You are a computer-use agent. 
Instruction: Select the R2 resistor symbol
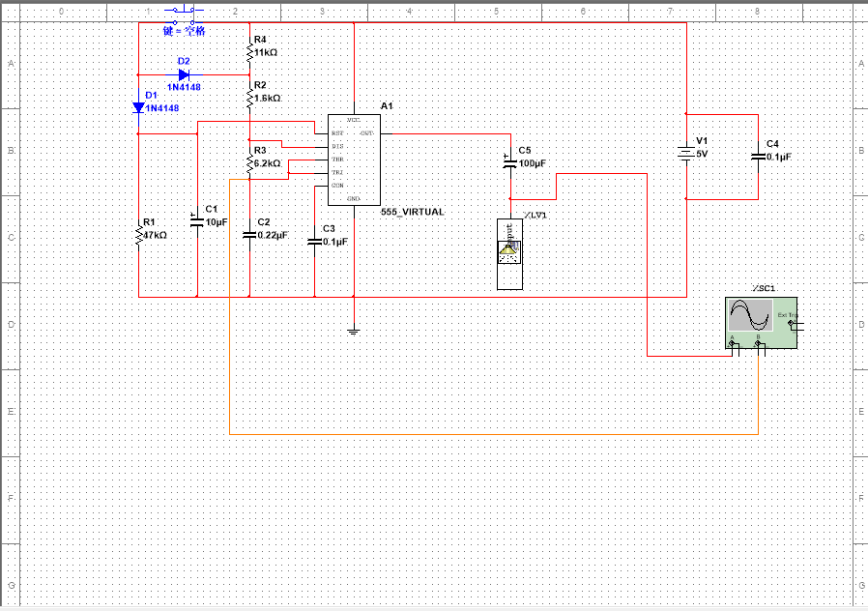tap(249, 98)
